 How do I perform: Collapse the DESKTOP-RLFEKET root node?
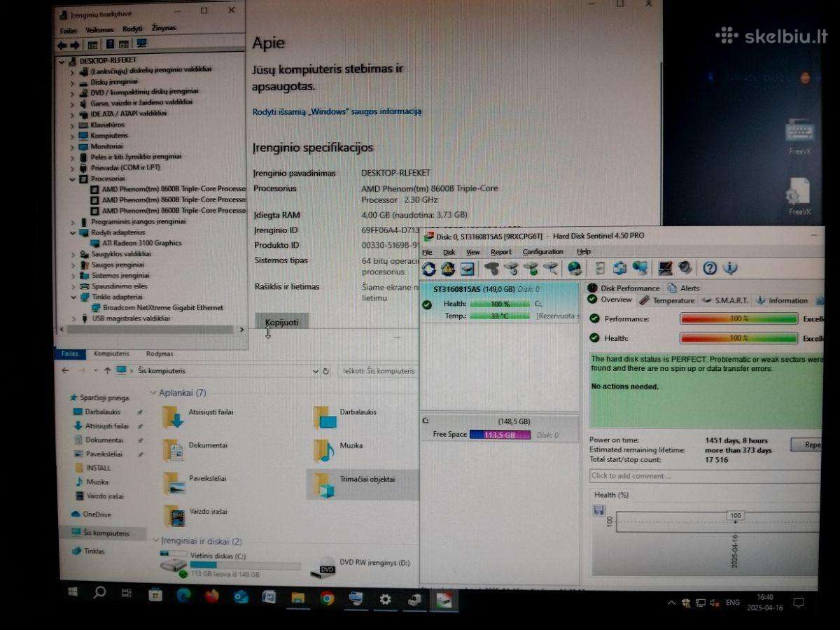63,61
